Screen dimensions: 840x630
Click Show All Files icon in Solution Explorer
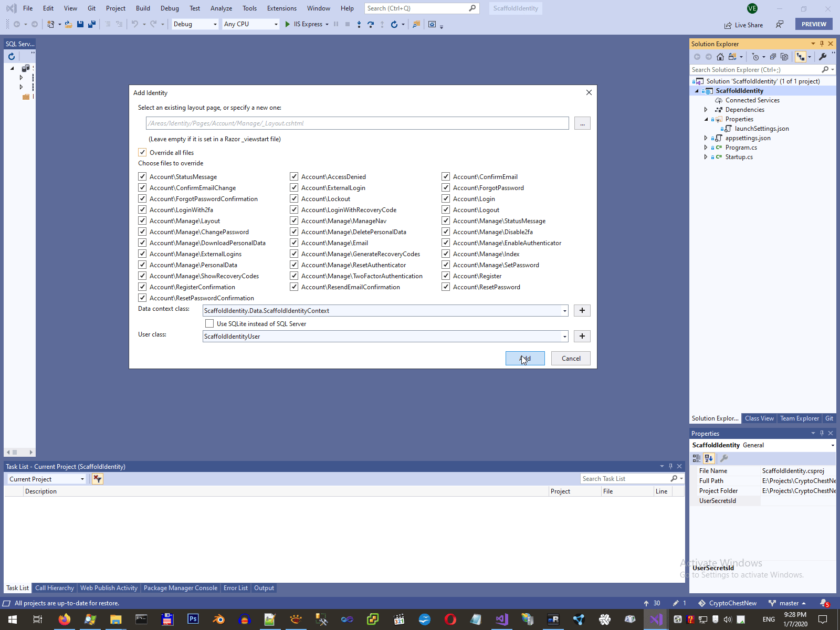tap(784, 57)
